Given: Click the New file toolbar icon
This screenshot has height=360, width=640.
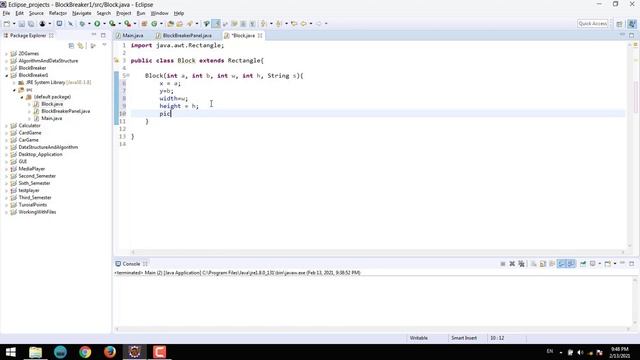Looking at the screenshot, I should (x=7, y=24).
